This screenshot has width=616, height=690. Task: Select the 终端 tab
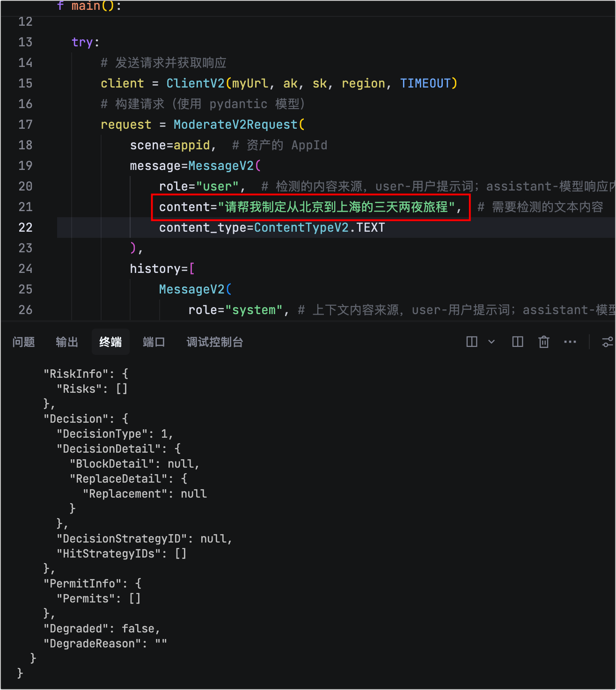click(110, 342)
